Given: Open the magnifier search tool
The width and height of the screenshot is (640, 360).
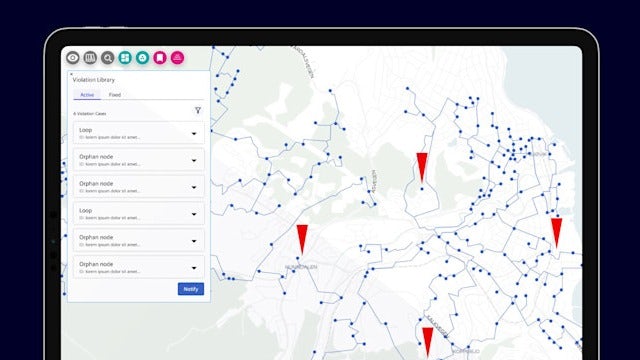Looking at the screenshot, I should pos(108,58).
